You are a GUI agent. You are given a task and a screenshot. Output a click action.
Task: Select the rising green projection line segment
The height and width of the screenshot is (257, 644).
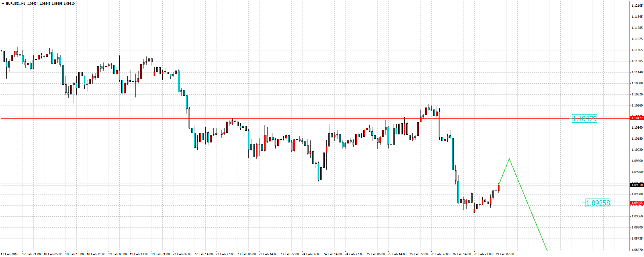[504, 171]
